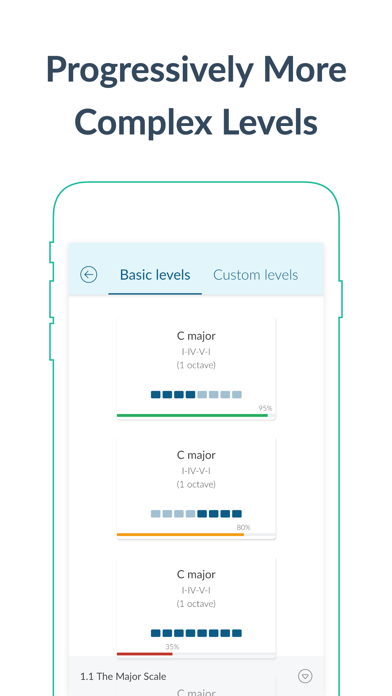
Task: Open the C major level scored 80%
Action: [196, 487]
